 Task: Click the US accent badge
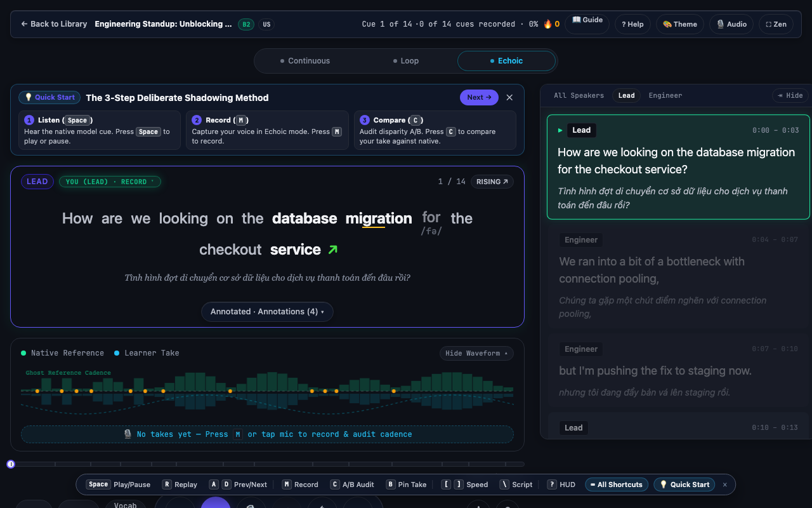tap(266, 24)
